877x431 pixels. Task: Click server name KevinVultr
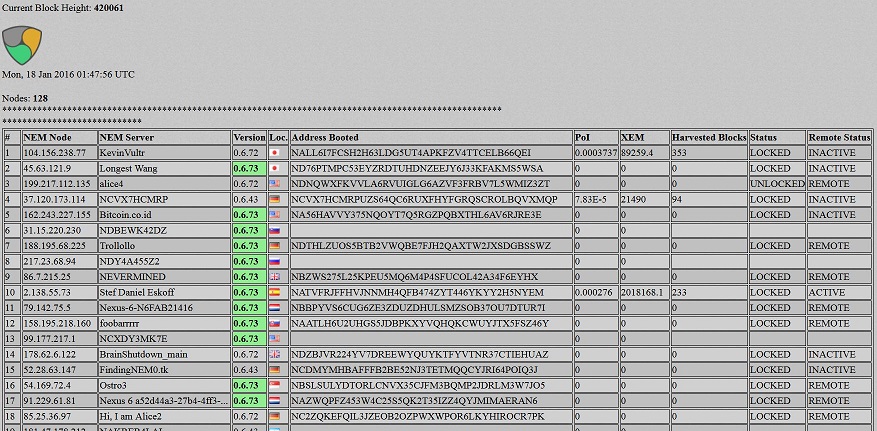coord(122,153)
